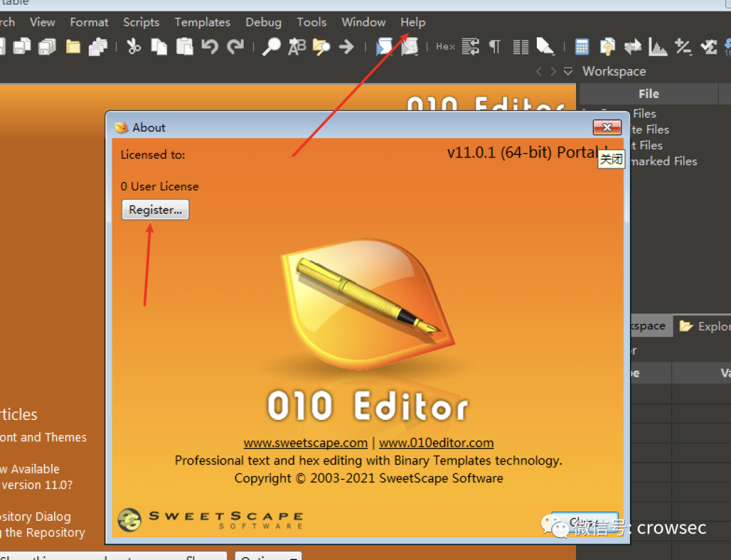This screenshot has height=560, width=731.
Task: Click the Goto arrow icon
Action: coord(347,47)
